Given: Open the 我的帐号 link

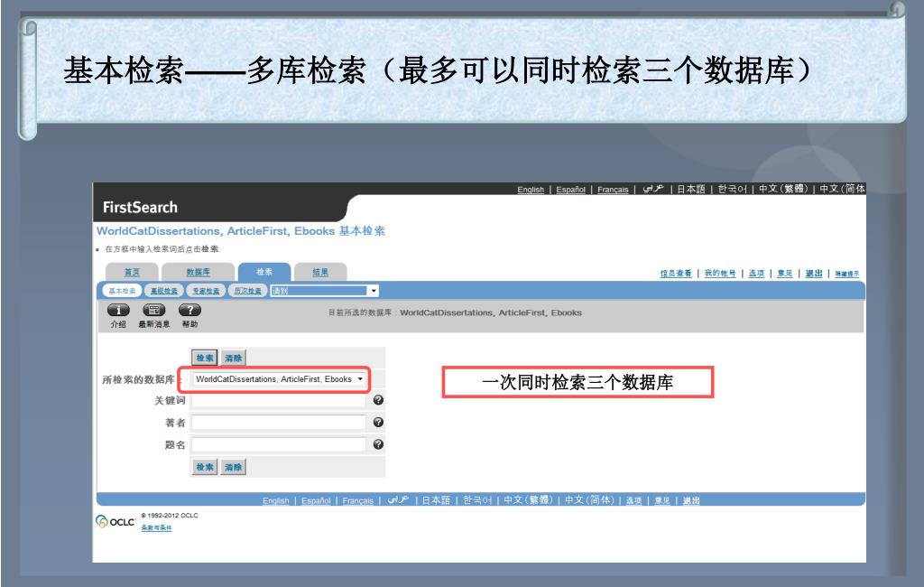Looking at the screenshot, I should point(720,273).
